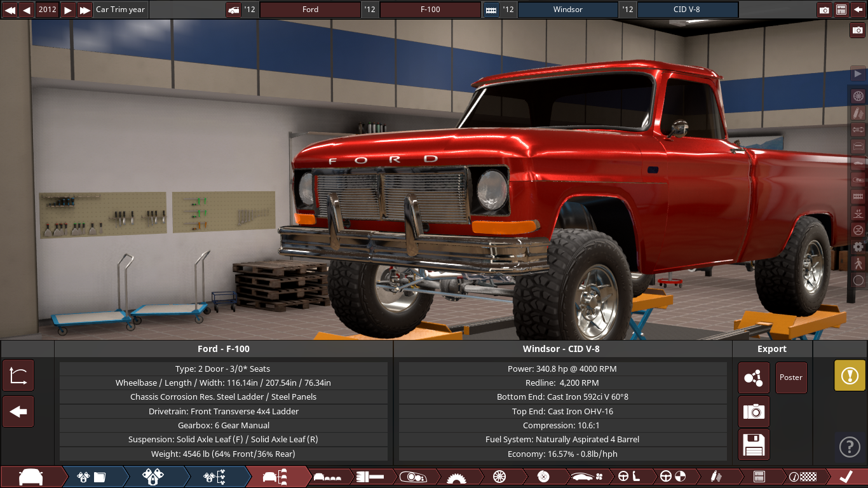Open the axis graph icon button
Screen dimensions: 868x488
[18, 376]
